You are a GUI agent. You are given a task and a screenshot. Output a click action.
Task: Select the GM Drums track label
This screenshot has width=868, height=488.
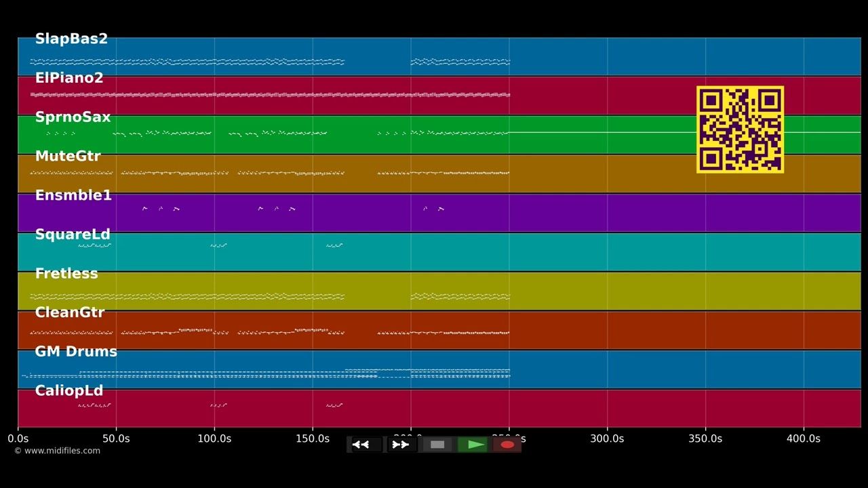click(76, 352)
